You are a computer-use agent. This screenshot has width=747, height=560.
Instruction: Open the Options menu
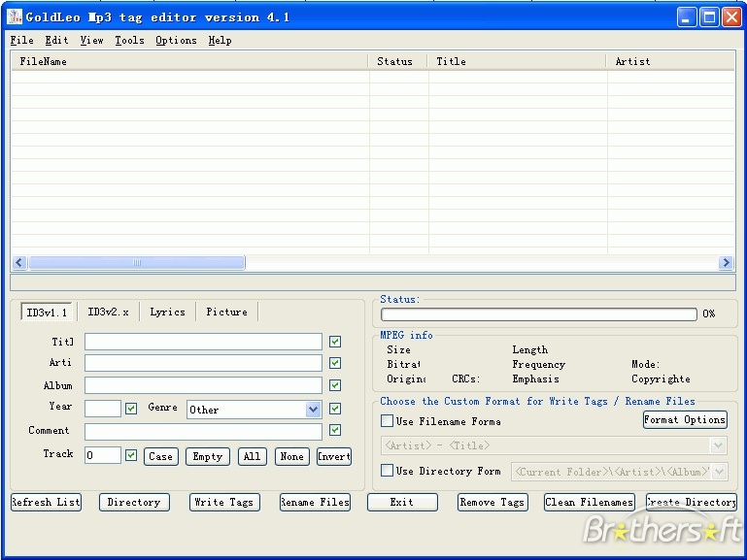176,41
